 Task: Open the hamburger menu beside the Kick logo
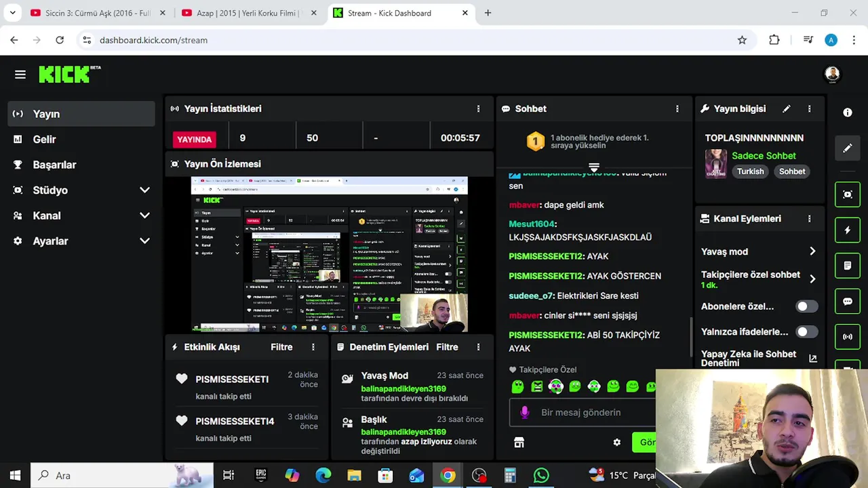coord(20,75)
